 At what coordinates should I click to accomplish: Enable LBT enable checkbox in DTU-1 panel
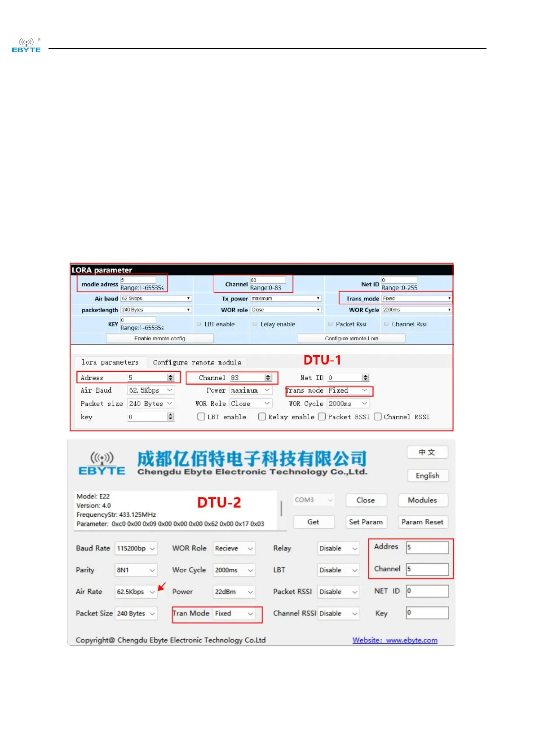click(x=201, y=417)
